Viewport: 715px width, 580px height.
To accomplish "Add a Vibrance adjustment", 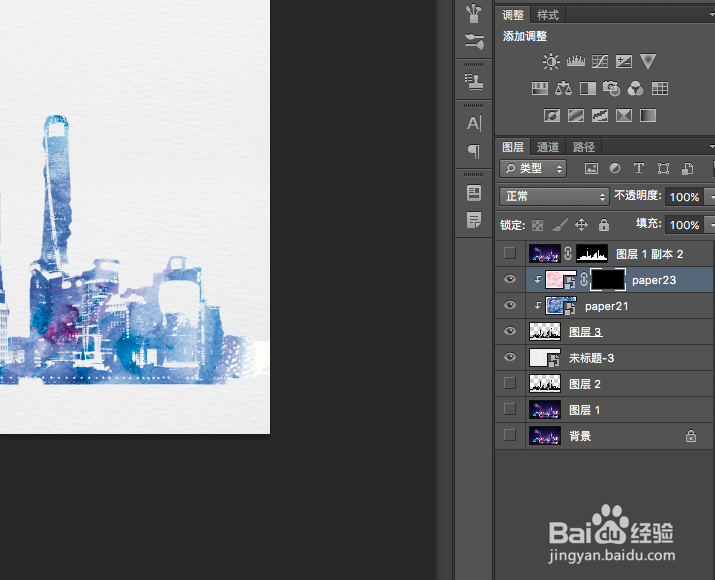I will (648, 61).
